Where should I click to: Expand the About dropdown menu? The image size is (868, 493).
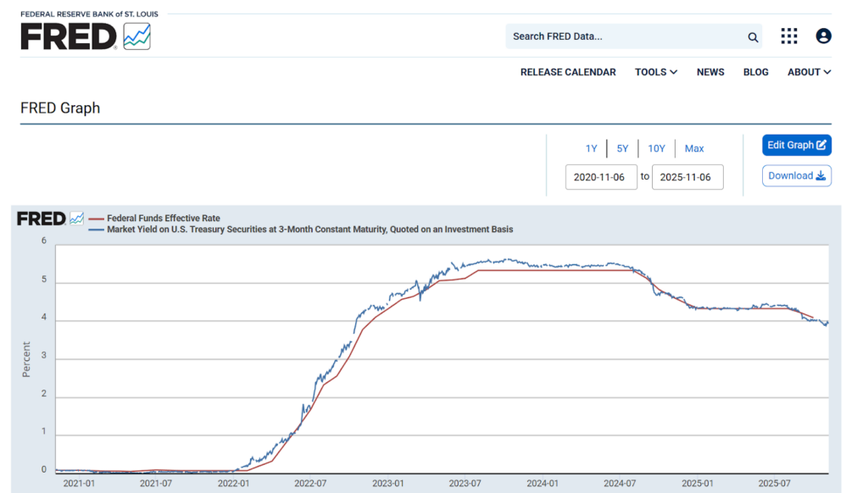[809, 72]
